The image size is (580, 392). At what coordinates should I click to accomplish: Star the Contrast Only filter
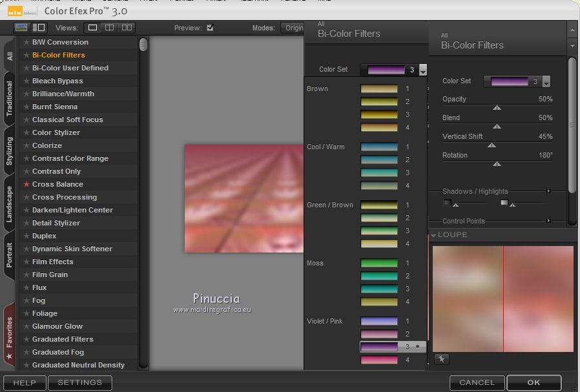[x=26, y=171]
